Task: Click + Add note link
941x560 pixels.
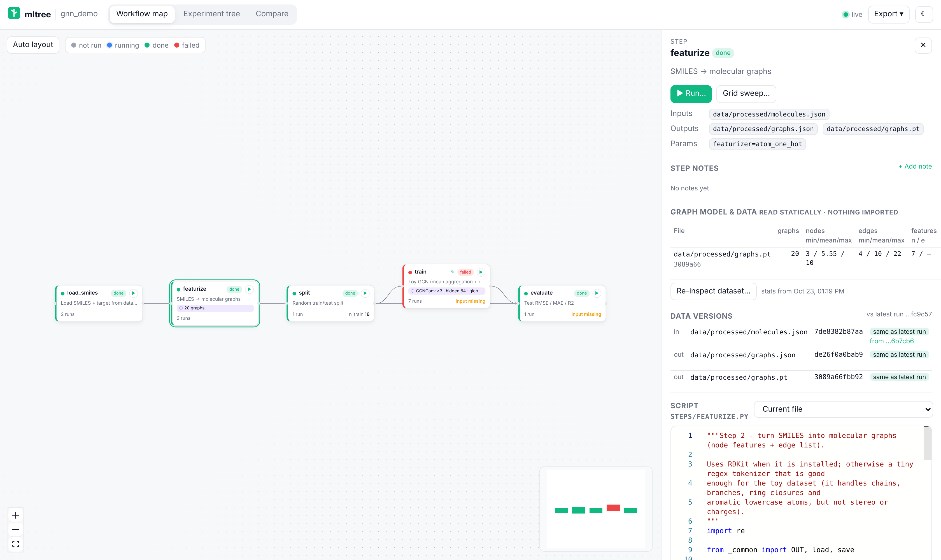Action: (x=915, y=166)
